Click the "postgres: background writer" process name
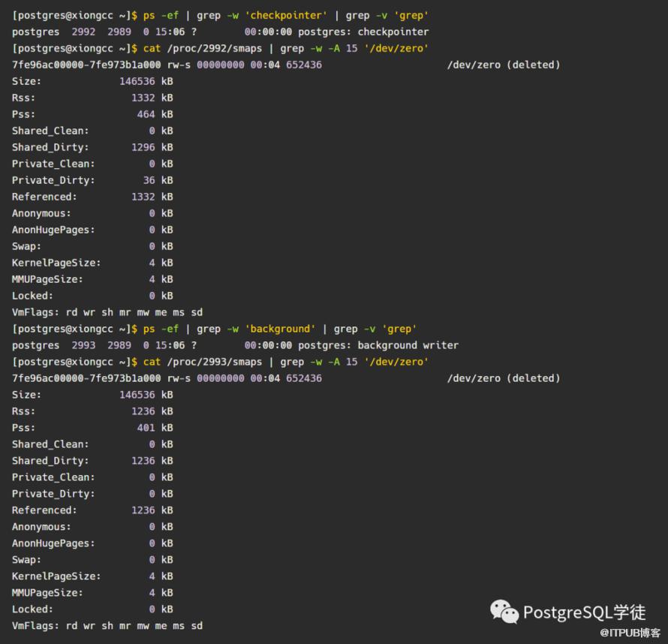The image size is (668, 644). click(x=378, y=345)
